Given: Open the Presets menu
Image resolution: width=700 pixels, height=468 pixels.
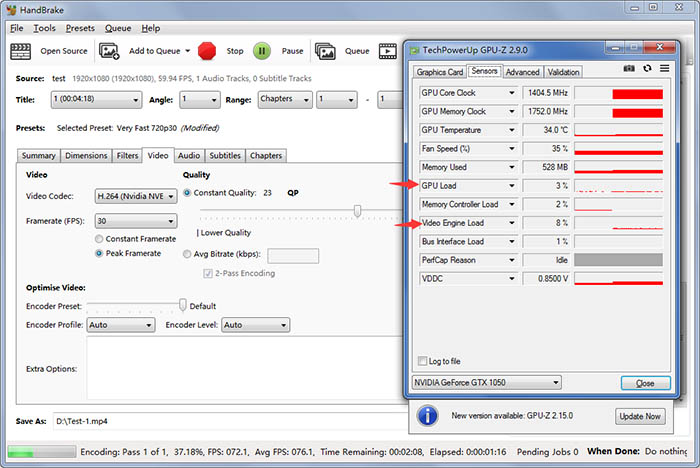Looking at the screenshot, I should click(x=80, y=28).
